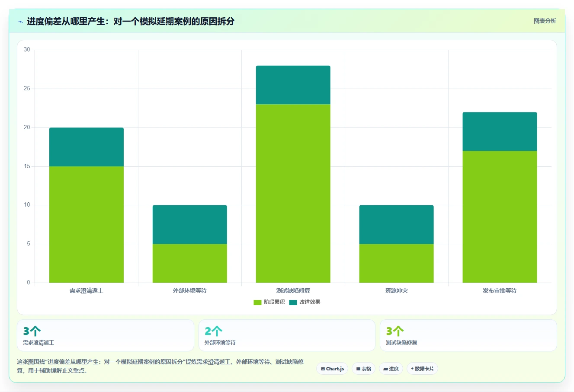Click the 外部环境等待 x-axis label
574x392 pixels.
pos(190,290)
